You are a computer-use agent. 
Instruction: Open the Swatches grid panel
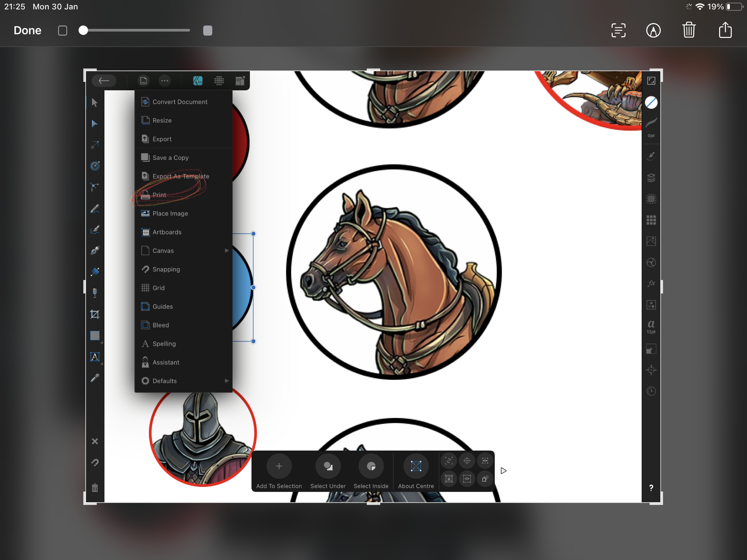pos(651,220)
